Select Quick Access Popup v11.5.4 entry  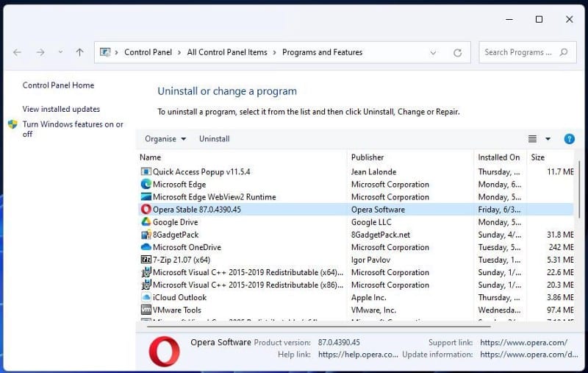pyautogui.click(x=201, y=172)
